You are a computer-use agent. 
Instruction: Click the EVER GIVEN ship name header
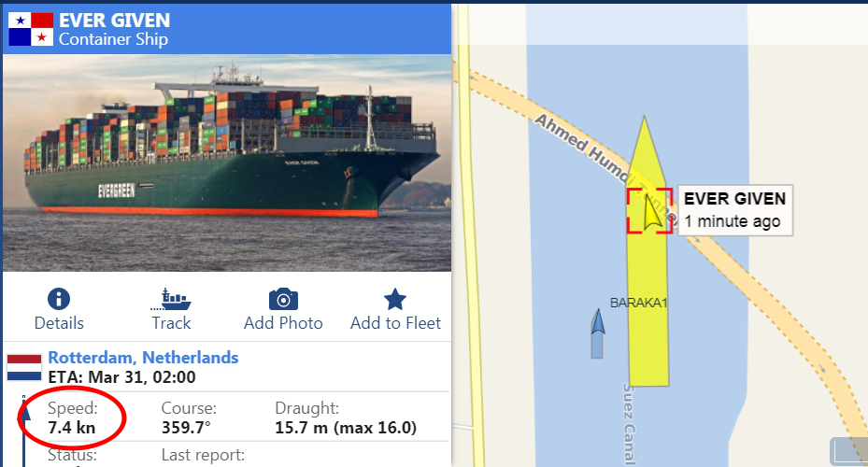[x=115, y=21]
